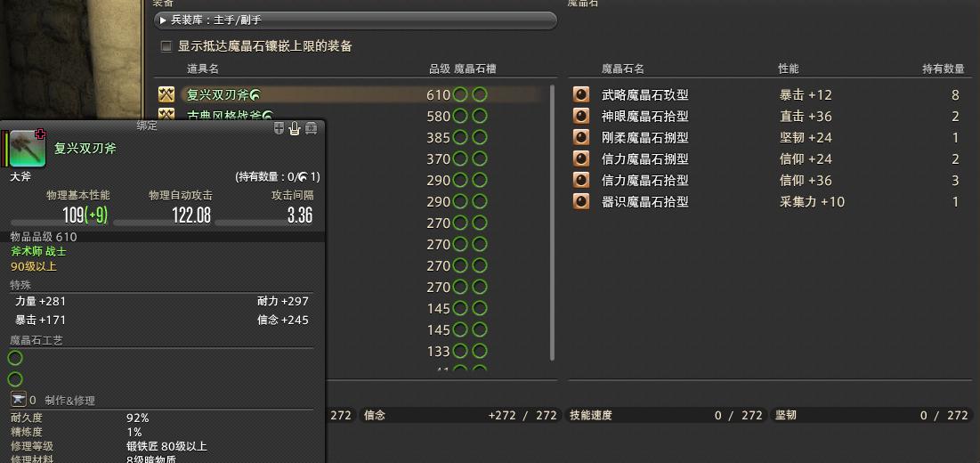980x463 pixels.
Task: Select the 刚柔魔晶石捌型 materia icon
Action: pyautogui.click(x=581, y=137)
